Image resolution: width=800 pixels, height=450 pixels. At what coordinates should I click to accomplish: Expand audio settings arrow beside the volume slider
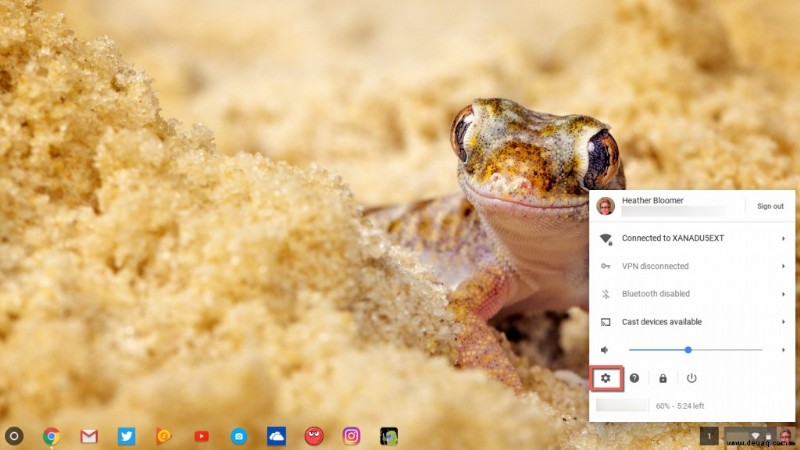[x=783, y=350]
